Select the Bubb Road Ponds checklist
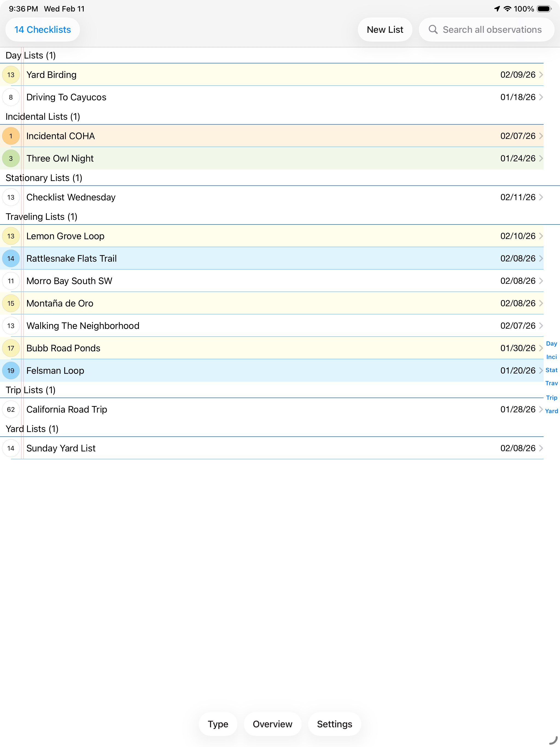The image size is (560, 747). click(x=272, y=348)
